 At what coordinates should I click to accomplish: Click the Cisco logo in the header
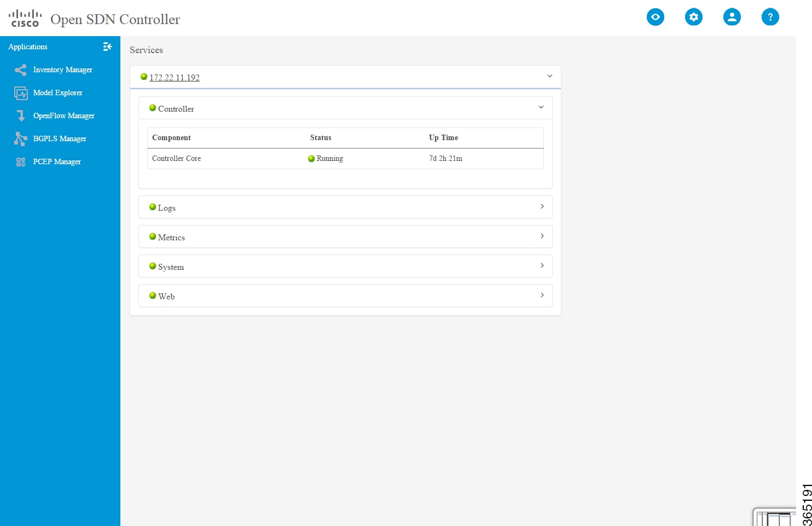pos(24,18)
